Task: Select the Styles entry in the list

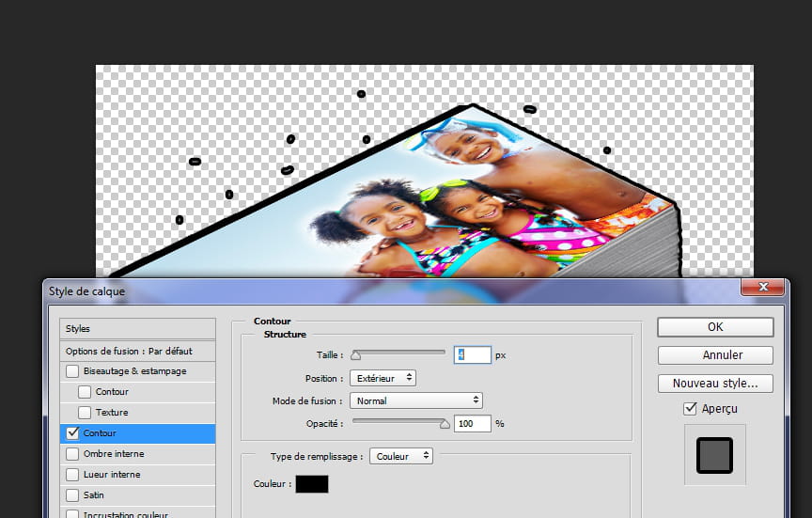Action: (137, 329)
